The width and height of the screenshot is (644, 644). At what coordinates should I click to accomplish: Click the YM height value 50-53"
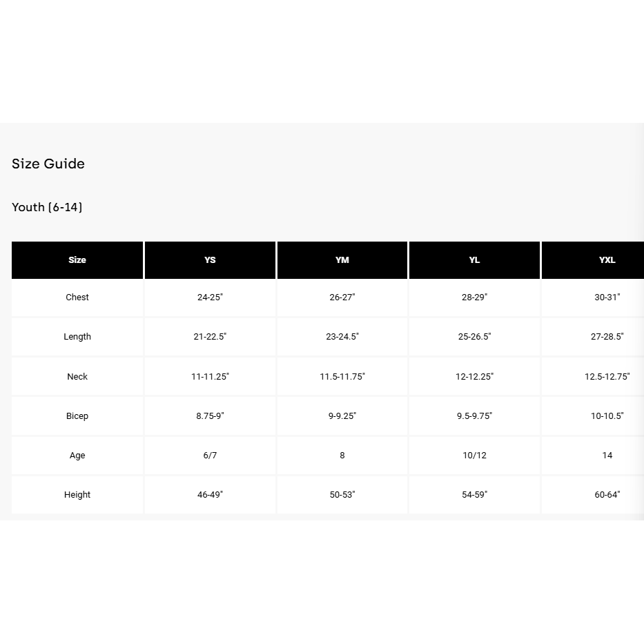click(x=342, y=495)
